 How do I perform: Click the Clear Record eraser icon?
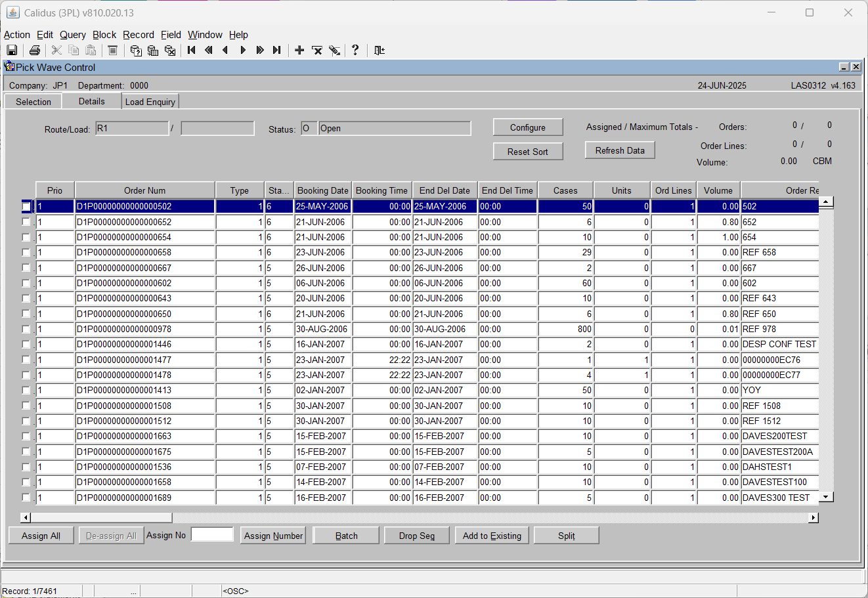coord(335,51)
